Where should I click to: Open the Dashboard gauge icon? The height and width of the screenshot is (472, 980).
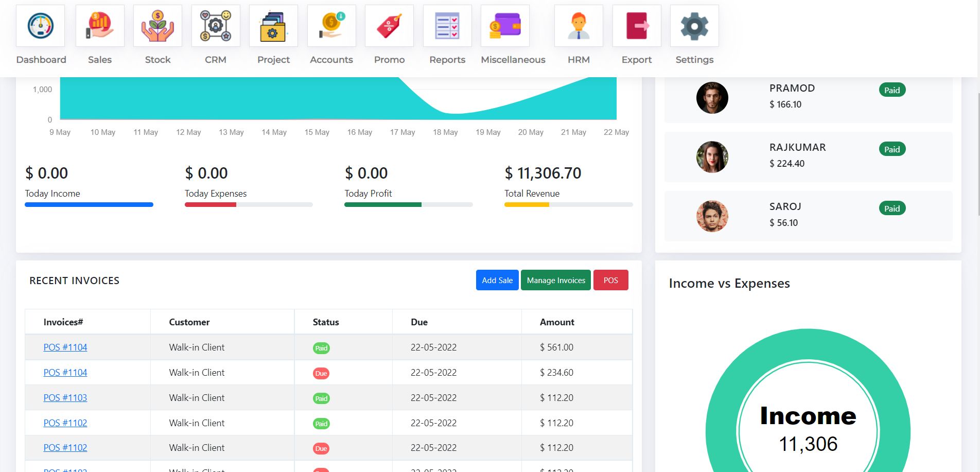tap(41, 26)
